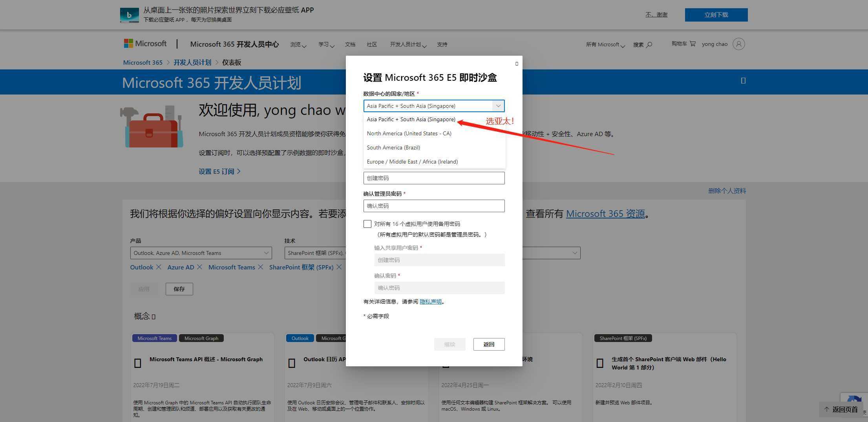Click the 返回 button in dialog
868x422 pixels.
(489, 344)
